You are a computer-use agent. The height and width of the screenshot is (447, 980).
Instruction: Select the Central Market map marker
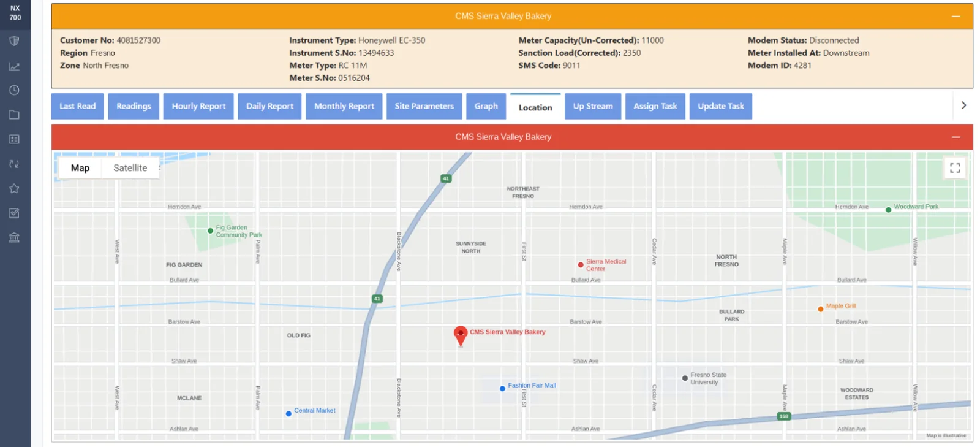tap(288, 414)
